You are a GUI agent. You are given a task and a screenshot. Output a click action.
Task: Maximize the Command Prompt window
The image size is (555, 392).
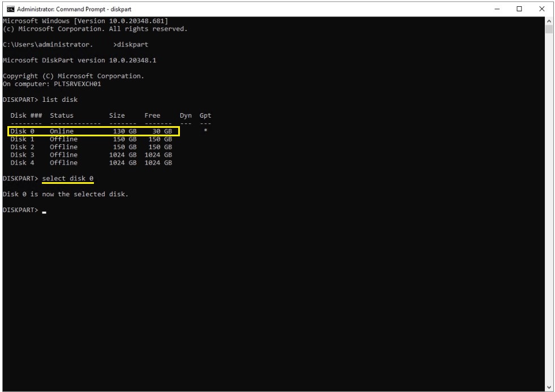click(519, 9)
